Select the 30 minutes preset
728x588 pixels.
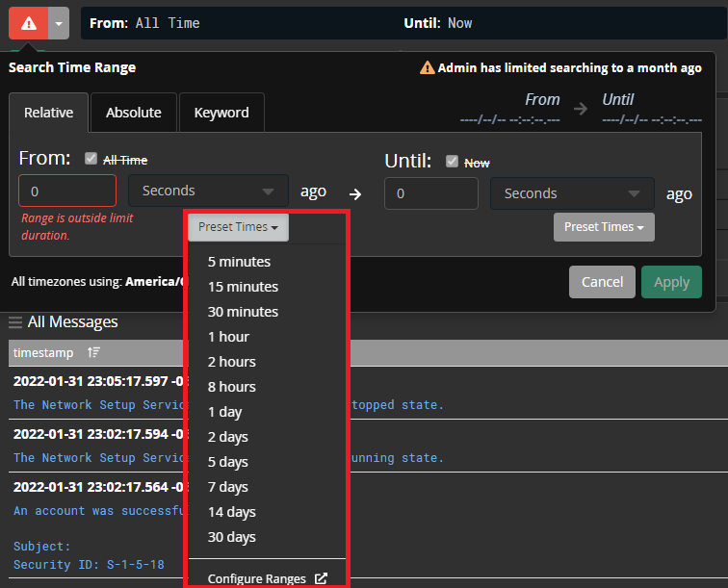[244, 312]
